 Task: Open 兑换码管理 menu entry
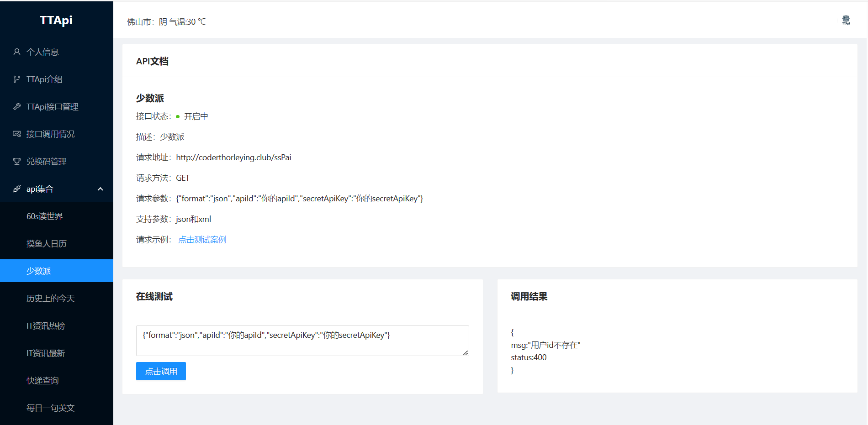(x=57, y=162)
